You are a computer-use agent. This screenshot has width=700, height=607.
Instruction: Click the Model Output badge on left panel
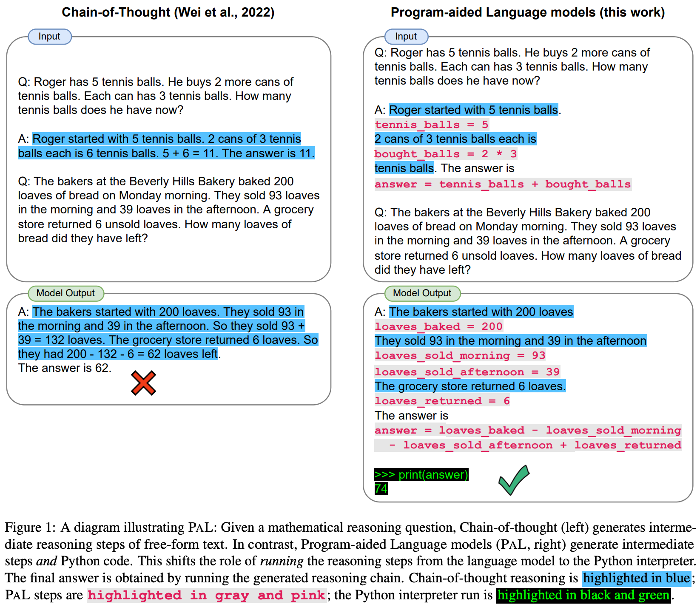[x=66, y=293]
